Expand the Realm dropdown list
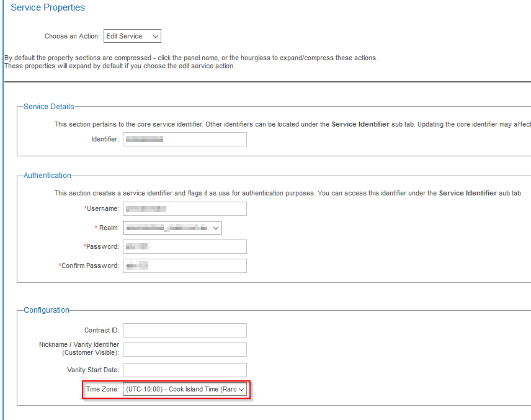The image size is (531, 420). click(x=172, y=228)
